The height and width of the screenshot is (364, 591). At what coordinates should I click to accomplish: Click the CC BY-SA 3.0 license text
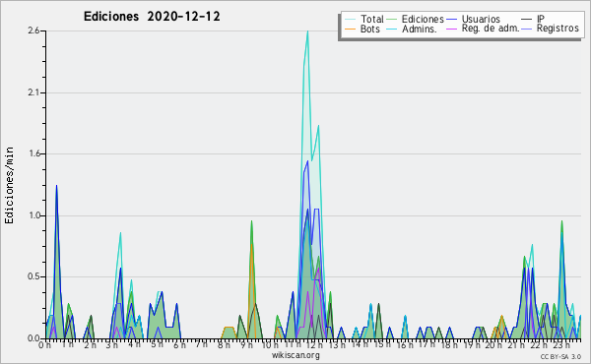[x=560, y=356]
